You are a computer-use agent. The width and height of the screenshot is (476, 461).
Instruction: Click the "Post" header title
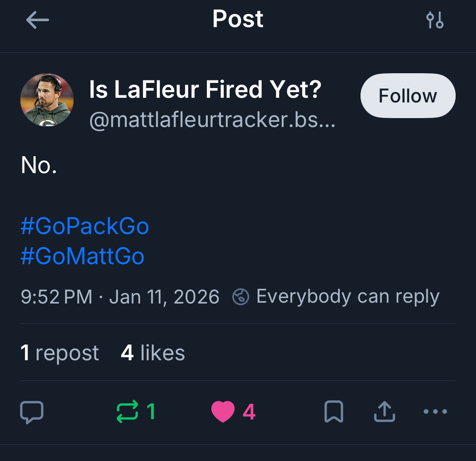coord(238,19)
